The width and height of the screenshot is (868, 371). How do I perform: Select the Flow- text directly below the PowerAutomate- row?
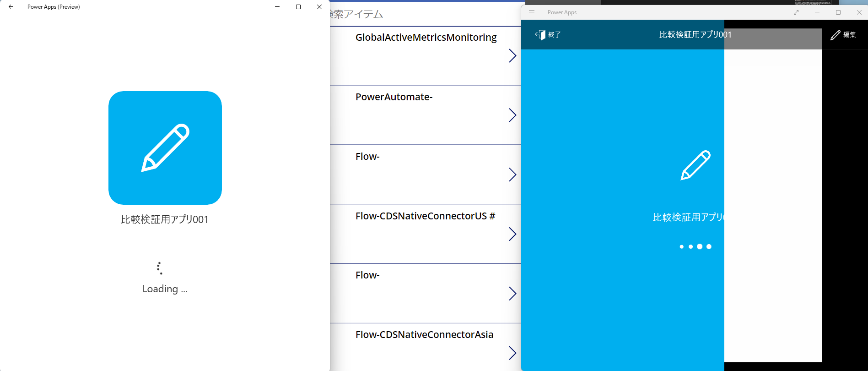point(367,157)
